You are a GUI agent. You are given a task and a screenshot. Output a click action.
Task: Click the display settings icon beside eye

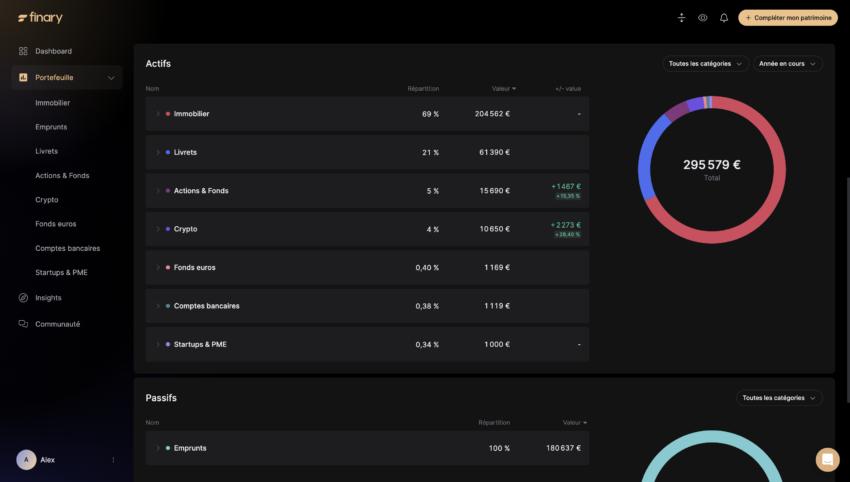click(x=682, y=18)
